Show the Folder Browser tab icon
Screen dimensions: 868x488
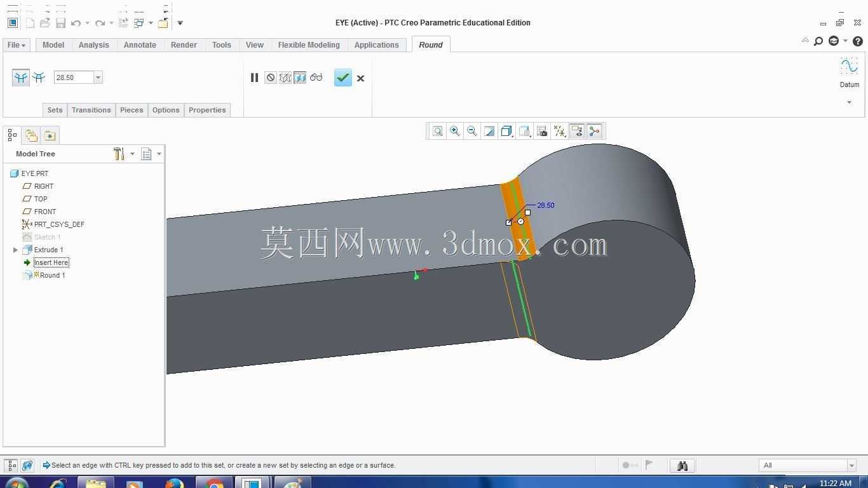coord(31,135)
